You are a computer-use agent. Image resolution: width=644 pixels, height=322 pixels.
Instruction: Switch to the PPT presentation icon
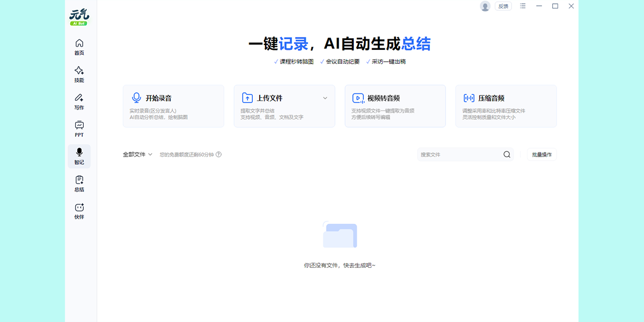(x=79, y=126)
